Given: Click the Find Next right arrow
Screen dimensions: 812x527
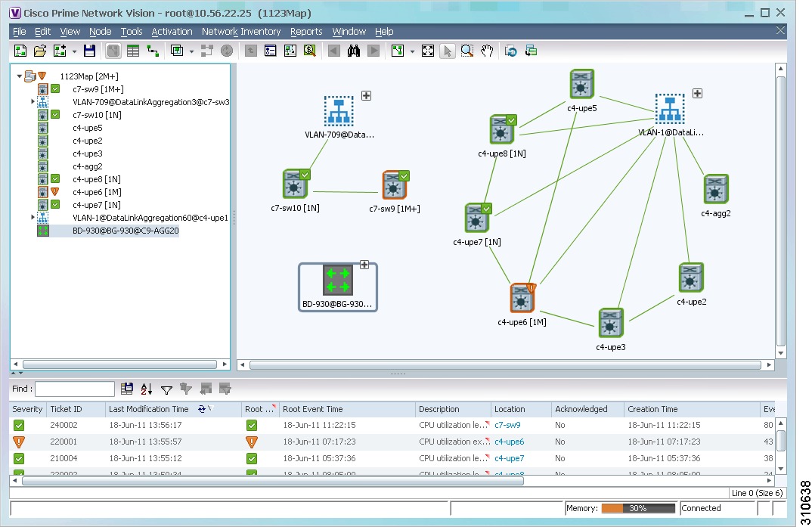Looking at the screenshot, I should [373, 51].
